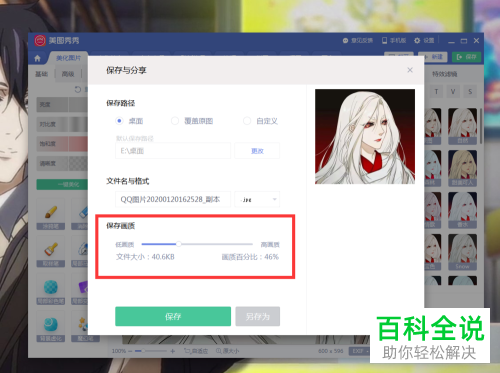This screenshot has width=500, height=373.
Task: Click the 清晰度 sharpness slider
Action: pyautogui.click(x=62, y=164)
